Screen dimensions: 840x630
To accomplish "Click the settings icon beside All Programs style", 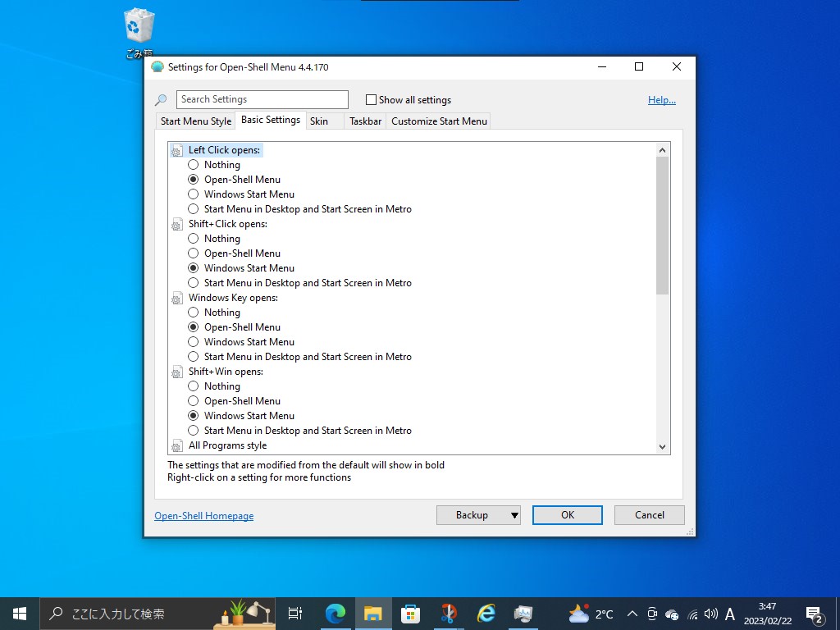I will tap(177, 445).
